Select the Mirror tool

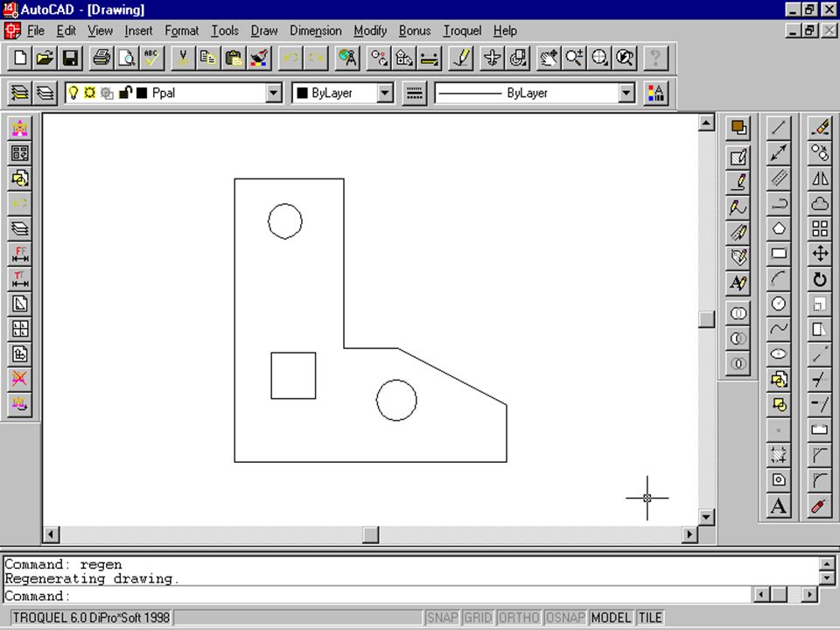(x=820, y=178)
